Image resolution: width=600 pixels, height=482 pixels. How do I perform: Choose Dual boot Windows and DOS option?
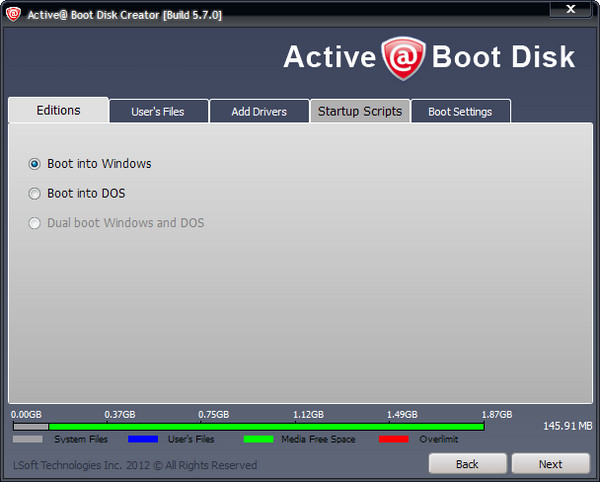pyautogui.click(x=35, y=223)
